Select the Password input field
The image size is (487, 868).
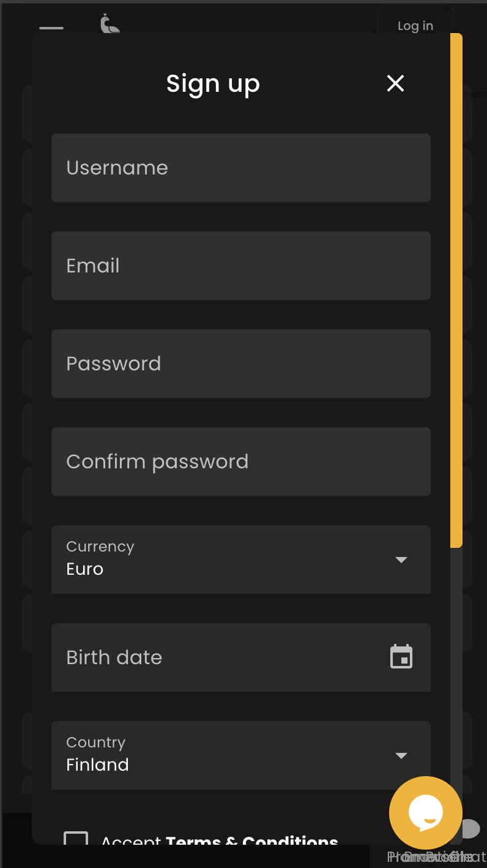coord(240,364)
